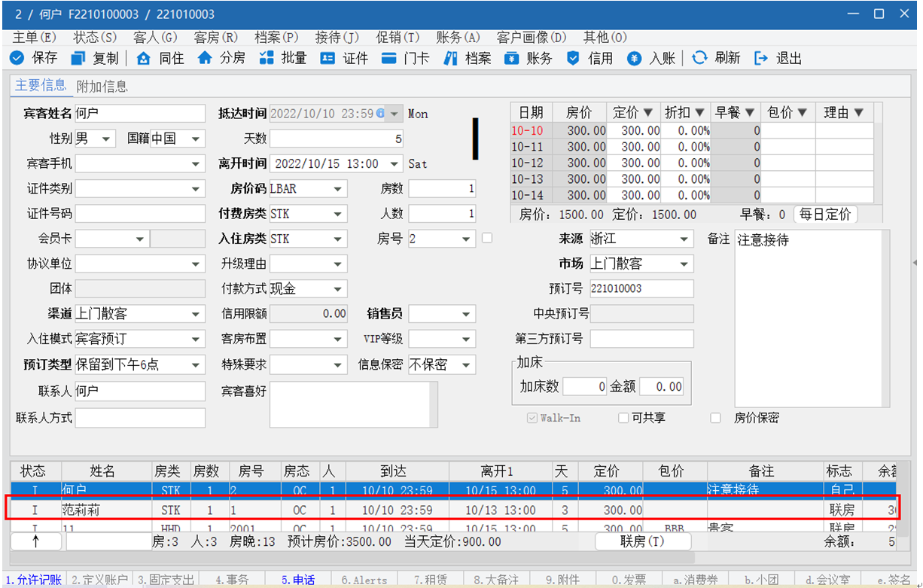Viewport: 923px width, 588px height.
Task: Open the 分房 room assignment tool
Action: click(204, 58)
